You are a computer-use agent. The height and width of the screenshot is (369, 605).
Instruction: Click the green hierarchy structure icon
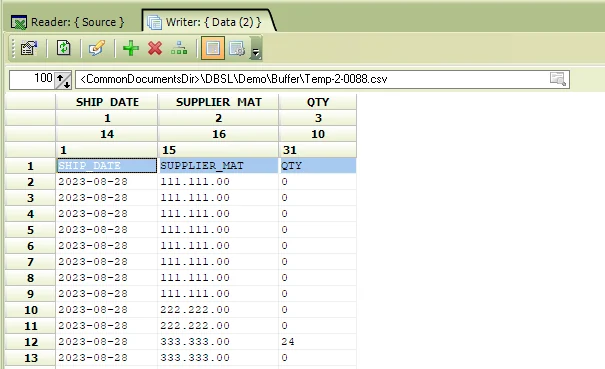click(x=179, y=48)
